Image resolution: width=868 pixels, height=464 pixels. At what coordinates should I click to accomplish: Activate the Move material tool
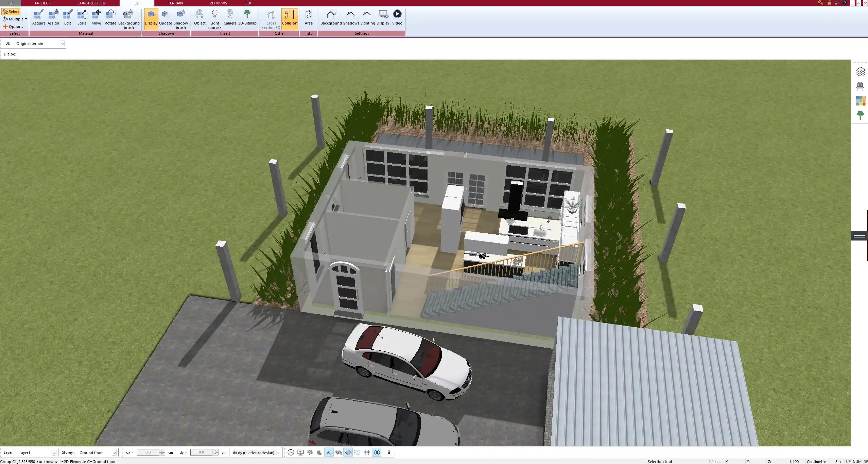96,17
